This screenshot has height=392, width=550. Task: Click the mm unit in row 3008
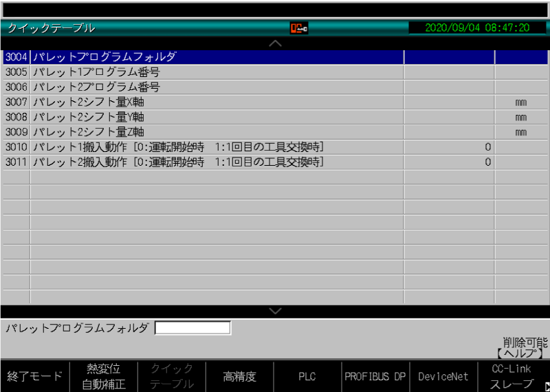(x=521, y=118)
